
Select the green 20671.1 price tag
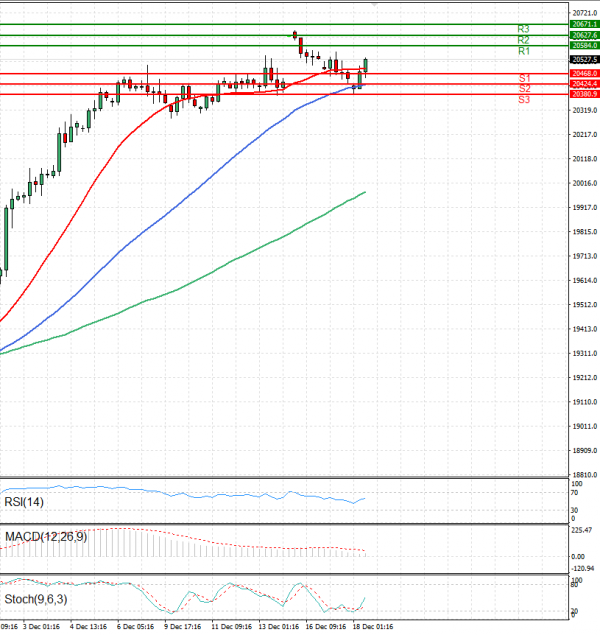click(584, 23)
